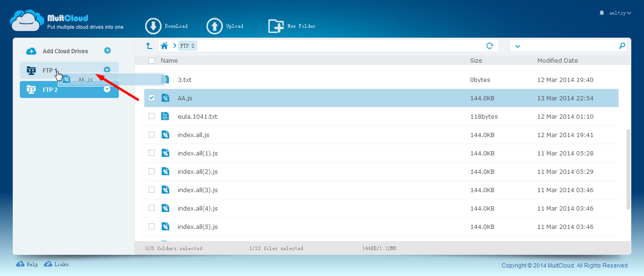Open the FTP 1 dropdown arrow

coord(107,70)
